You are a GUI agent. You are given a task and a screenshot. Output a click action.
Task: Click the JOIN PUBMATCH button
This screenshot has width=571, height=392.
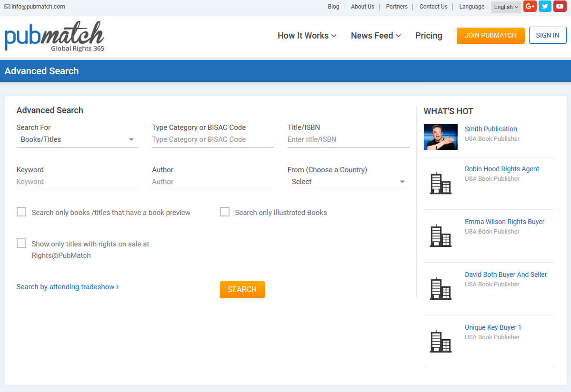(491, 36)
